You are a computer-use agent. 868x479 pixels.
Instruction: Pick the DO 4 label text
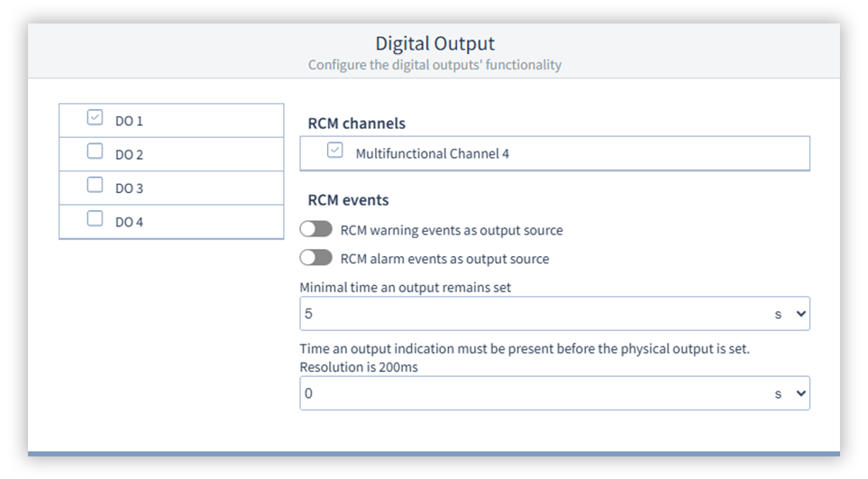tap(129, 221)
